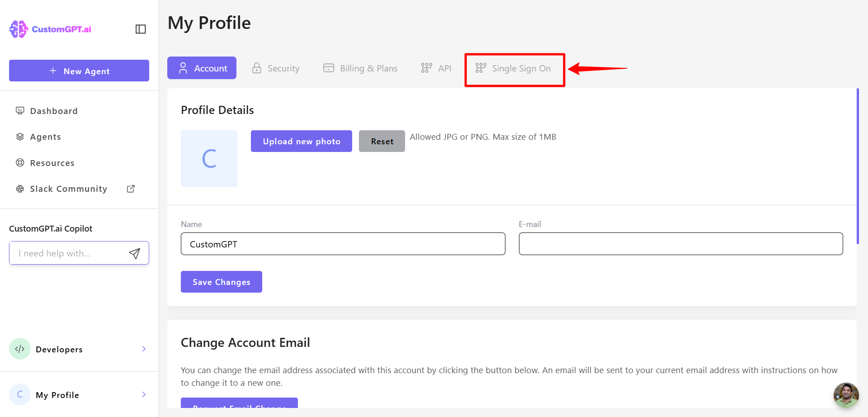The width and height of the screenshot is (868, 417).
Task: Click the Slack Community icon
Action: click(x=20, y=189)
